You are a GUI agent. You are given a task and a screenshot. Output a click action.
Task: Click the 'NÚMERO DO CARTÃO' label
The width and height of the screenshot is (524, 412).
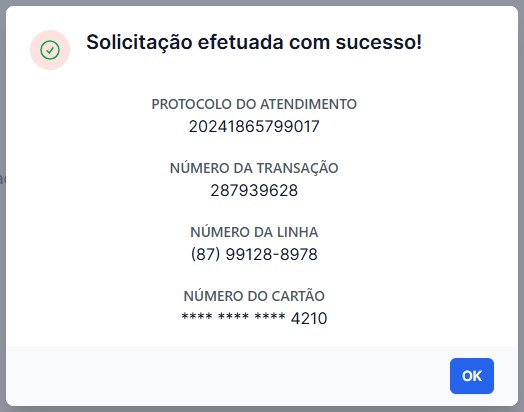(x=254, y=296)
